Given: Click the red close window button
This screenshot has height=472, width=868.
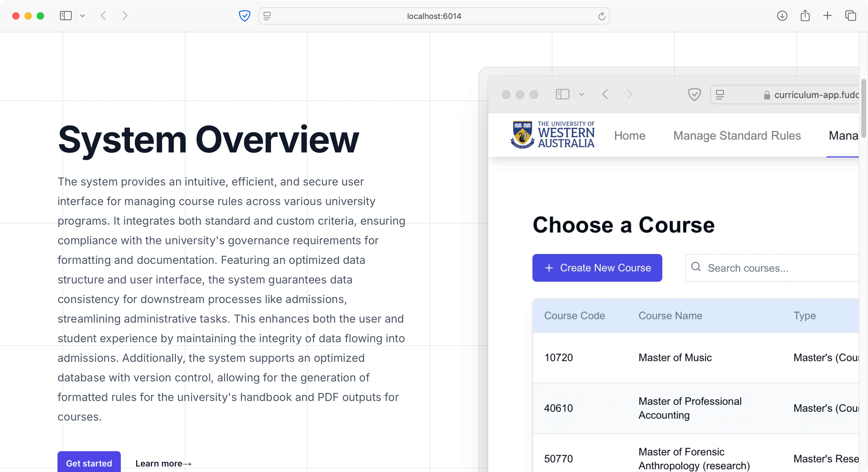Looking at the screenshot, I should [x=16, y=16].
